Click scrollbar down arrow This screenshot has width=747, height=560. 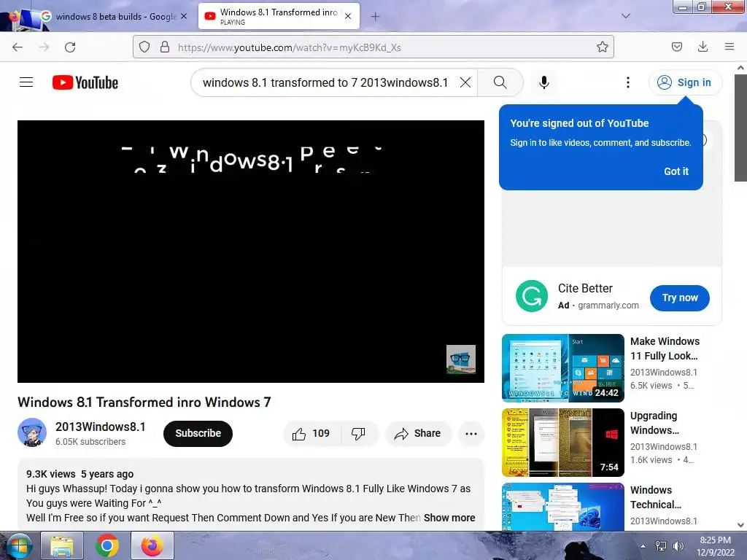pyautogui.click(x=740, y=525)
